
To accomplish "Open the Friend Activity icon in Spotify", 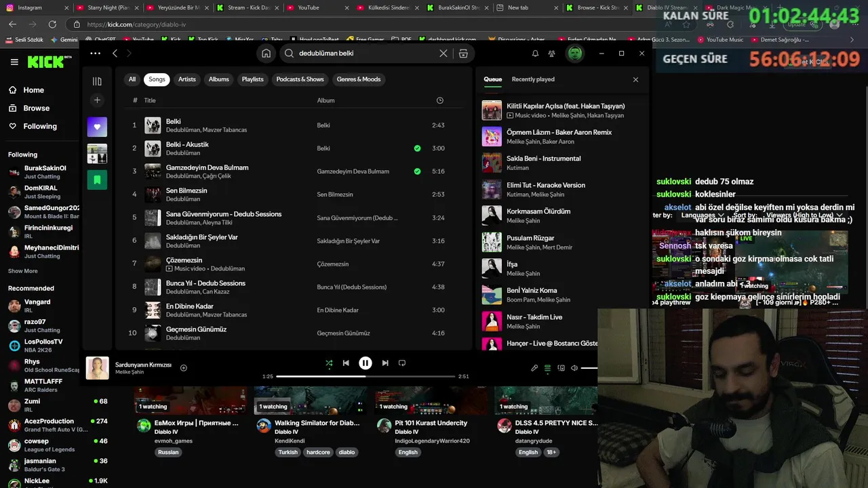I will 552,54.
